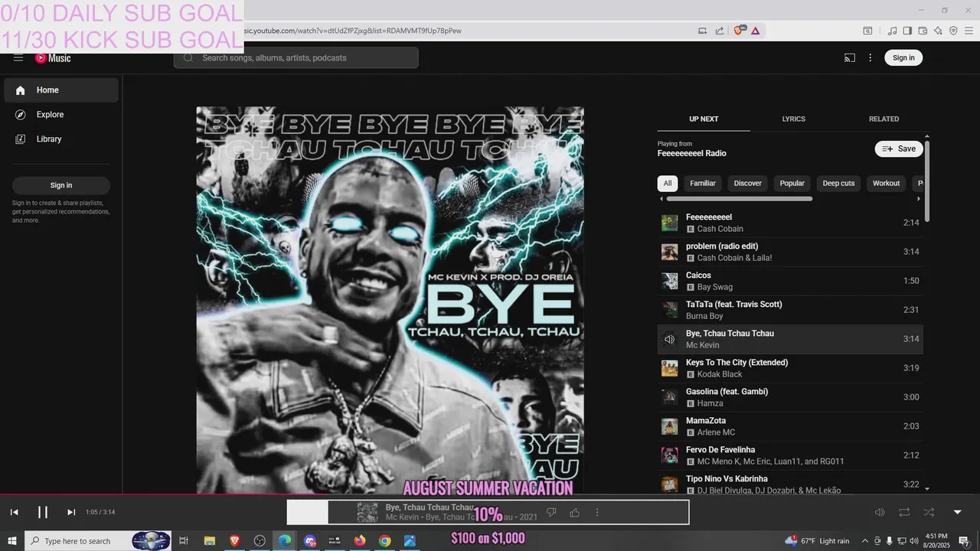Select the Workout filter chip

887,184
